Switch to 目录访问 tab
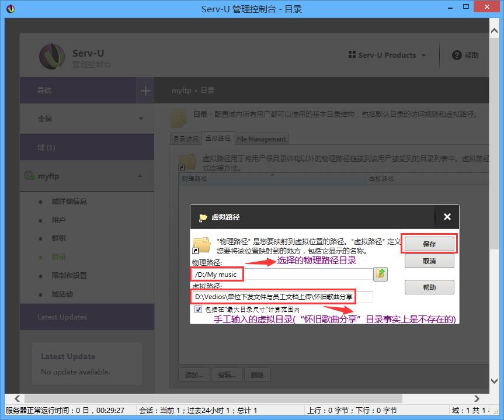Image resolution: width=504 pixels, height=420 pixels. [186, 138]
